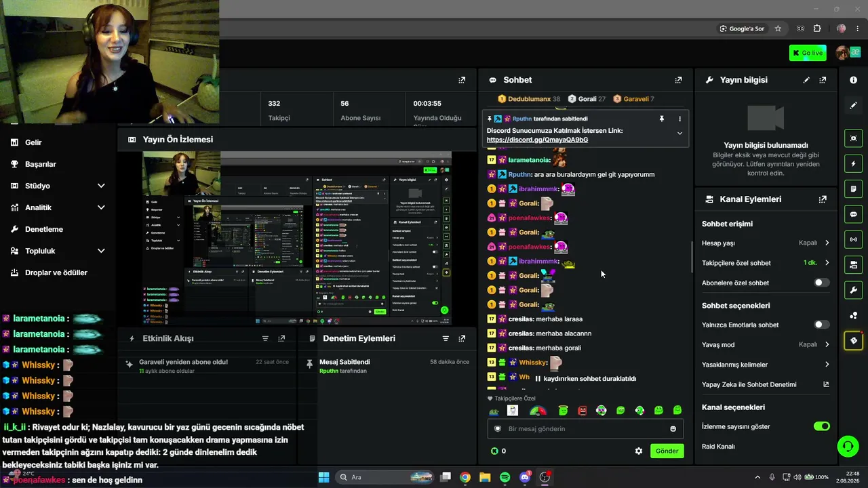Open the chat bubble icon in the right rail
The width and height of the screenshot is (868, 488).
click(853, 214)
